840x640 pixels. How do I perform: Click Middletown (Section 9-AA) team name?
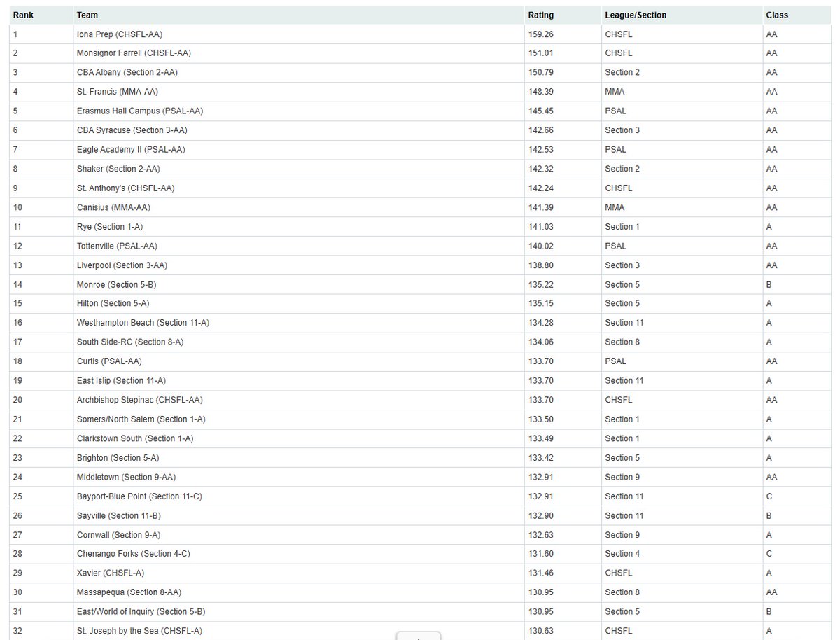pos(126,477)
